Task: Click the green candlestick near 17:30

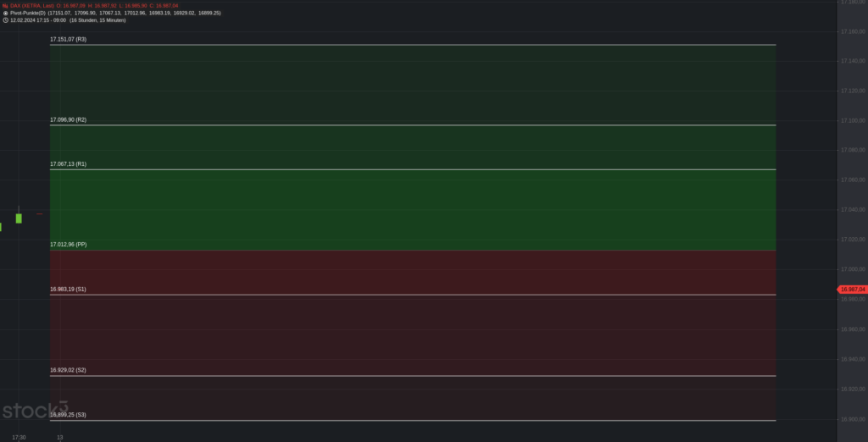Action: 19,218
